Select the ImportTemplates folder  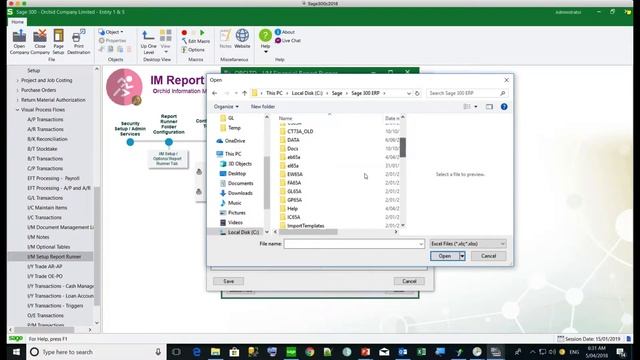(302, 226)
